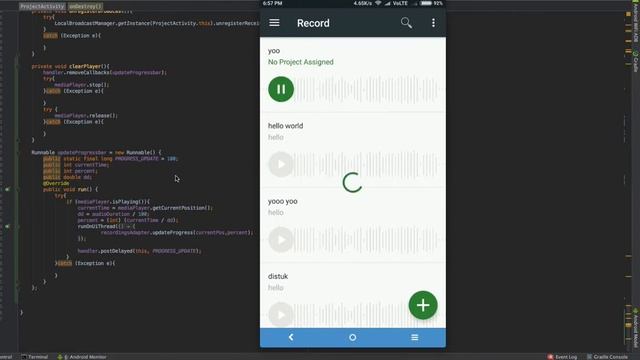Screen dimensions: 640x360
Task: Tap the Android home circle button
Action: [x=353, y=338]
